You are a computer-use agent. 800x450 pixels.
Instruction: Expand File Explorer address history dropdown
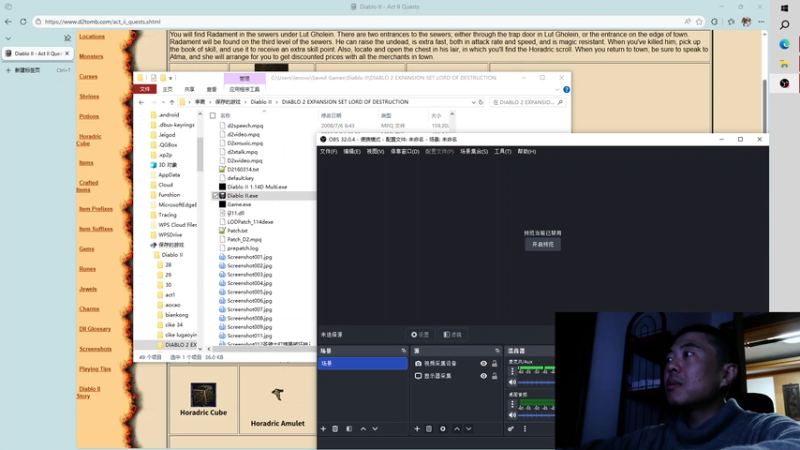[473, 102]
